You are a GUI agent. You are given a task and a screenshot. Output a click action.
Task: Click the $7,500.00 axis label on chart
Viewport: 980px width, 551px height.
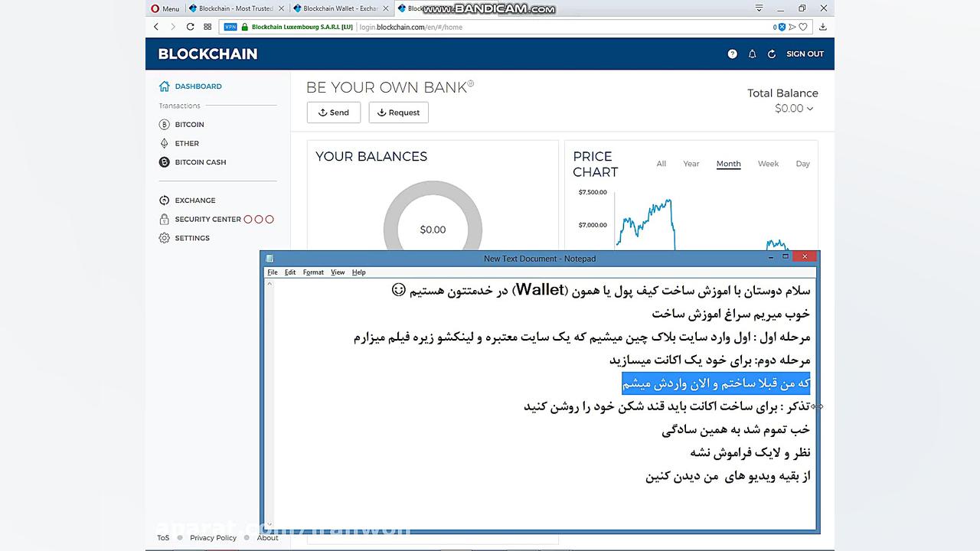click(593, 192)
